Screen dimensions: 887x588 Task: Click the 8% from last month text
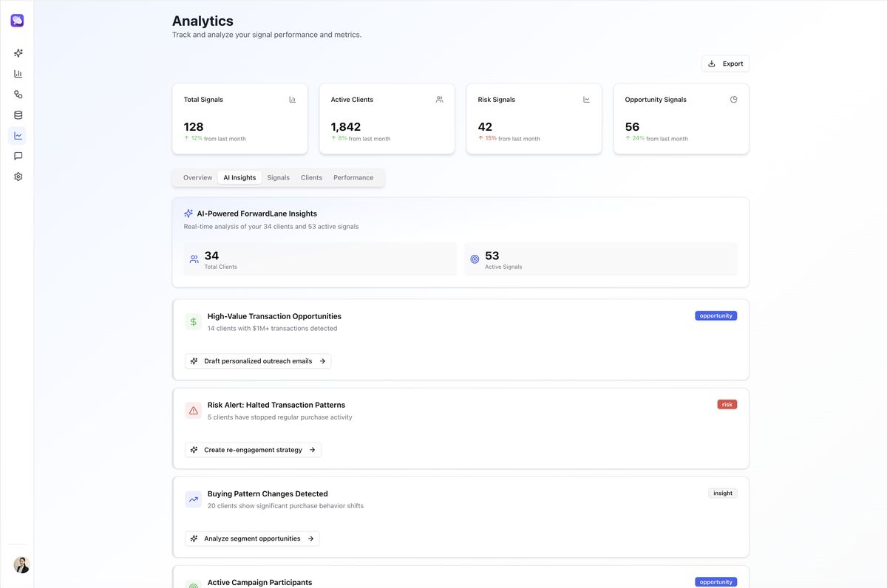[361, 139]
